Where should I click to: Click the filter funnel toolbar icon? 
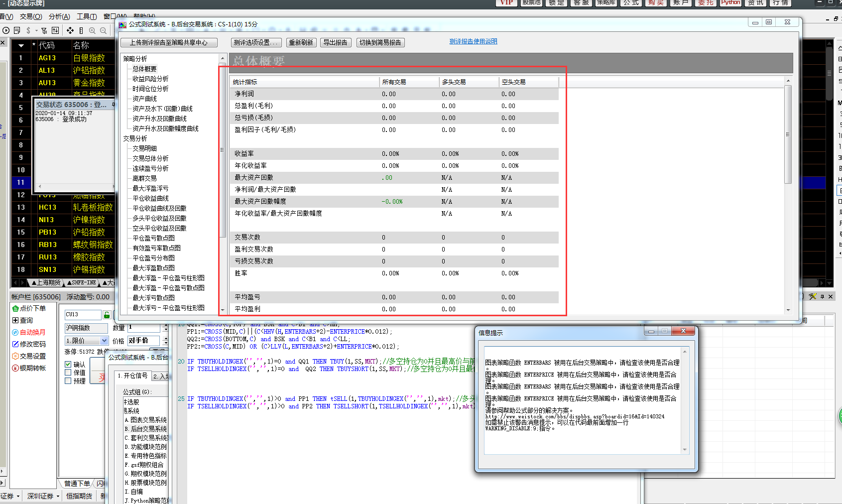(x=44, y=30)
